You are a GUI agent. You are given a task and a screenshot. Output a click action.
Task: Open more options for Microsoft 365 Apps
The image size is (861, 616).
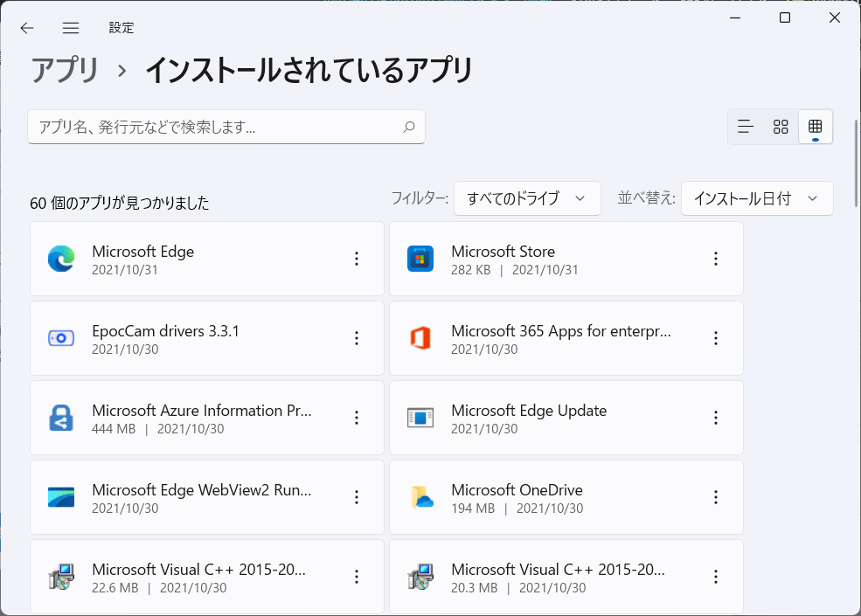pyautogui.click(x=716, y=338)
